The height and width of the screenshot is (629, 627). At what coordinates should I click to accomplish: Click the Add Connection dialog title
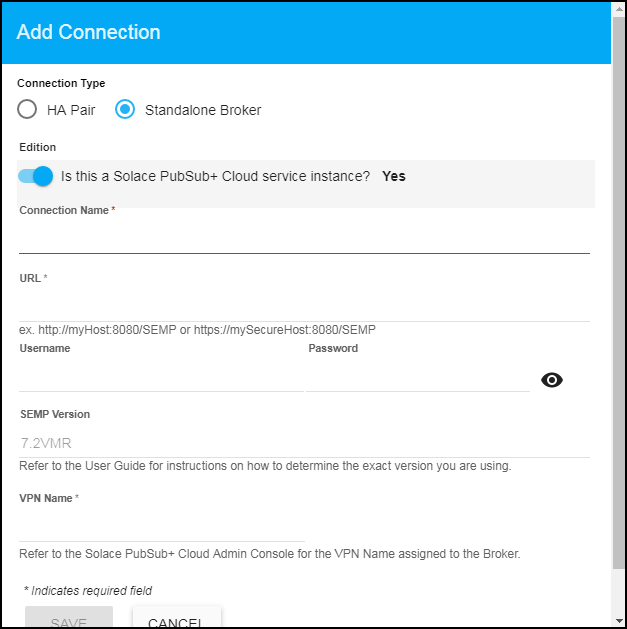click(88, 32)
